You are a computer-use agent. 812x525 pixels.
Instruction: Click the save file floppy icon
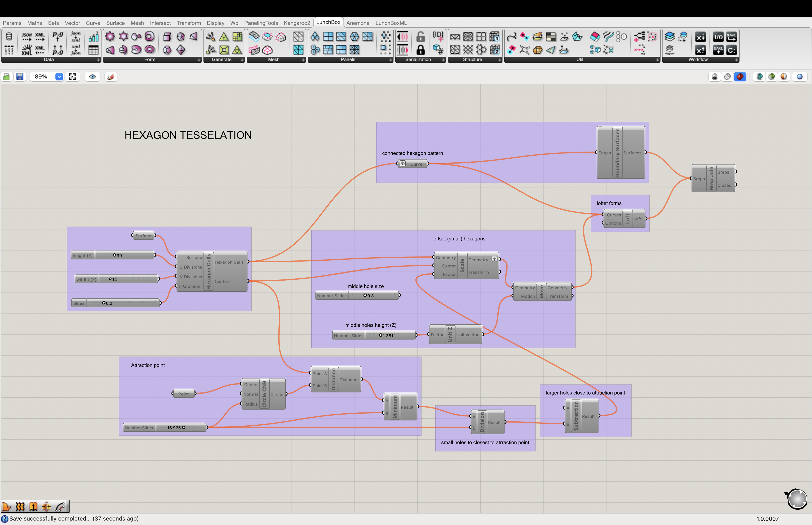tap(20, 77)
